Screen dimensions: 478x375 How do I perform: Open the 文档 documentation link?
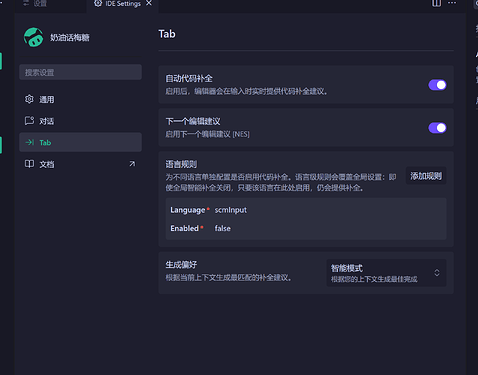pyautogui.click(x=80, y=164)
